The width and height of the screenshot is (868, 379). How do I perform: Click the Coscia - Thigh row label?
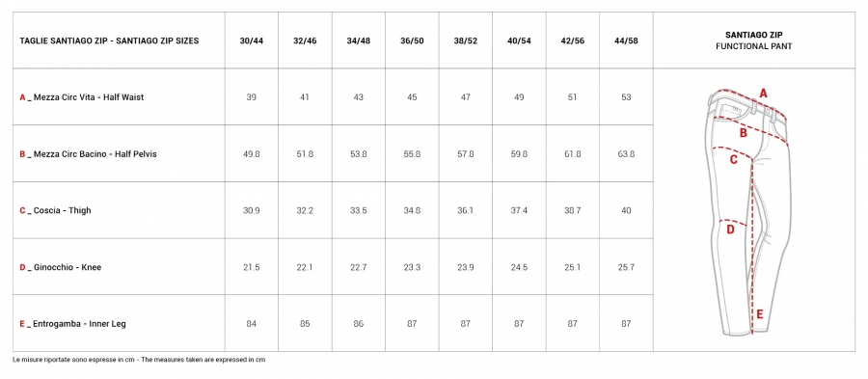[x=55, y=211]
